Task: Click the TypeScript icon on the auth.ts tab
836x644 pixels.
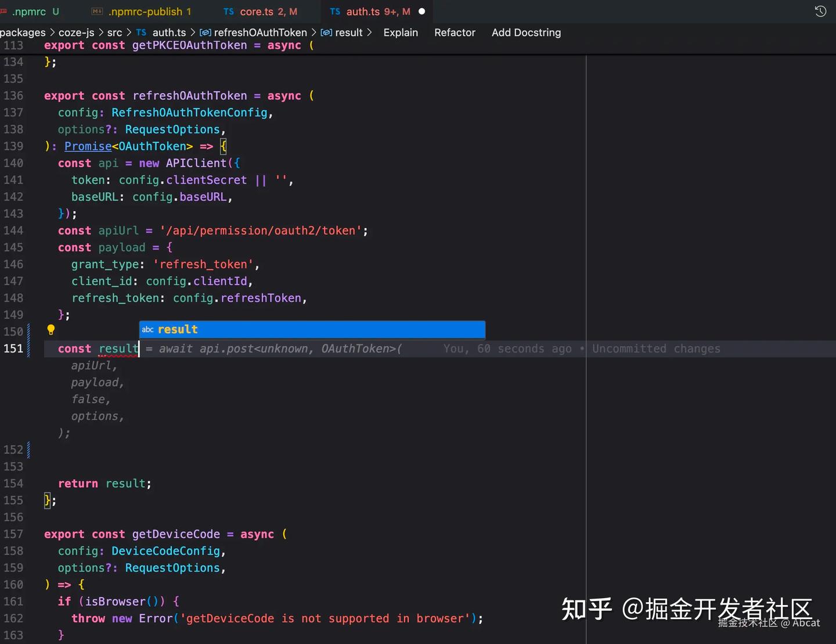Action: (336, 11)
